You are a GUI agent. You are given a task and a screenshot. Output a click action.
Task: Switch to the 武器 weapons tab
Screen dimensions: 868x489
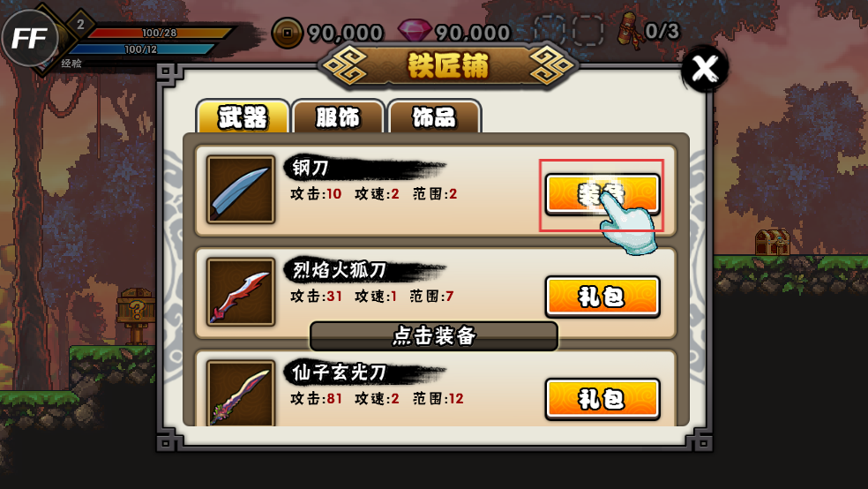tap(243, 117)
